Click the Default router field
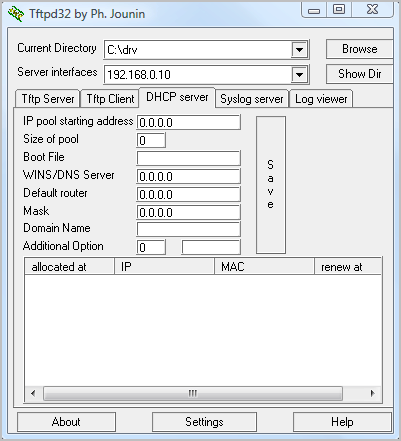The width and height of the screenshot is (401, 441). click(188, 194)
